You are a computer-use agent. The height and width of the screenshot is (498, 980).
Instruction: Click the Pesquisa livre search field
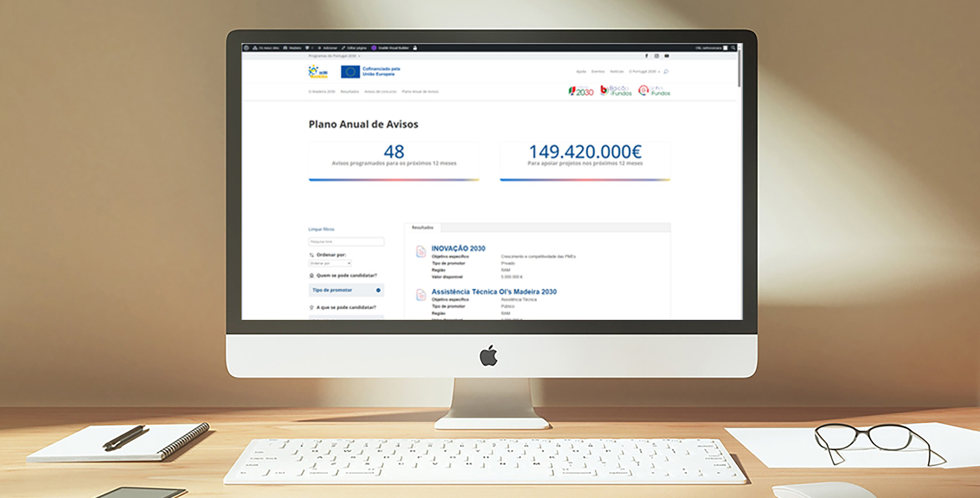click(x=346, y=242)
